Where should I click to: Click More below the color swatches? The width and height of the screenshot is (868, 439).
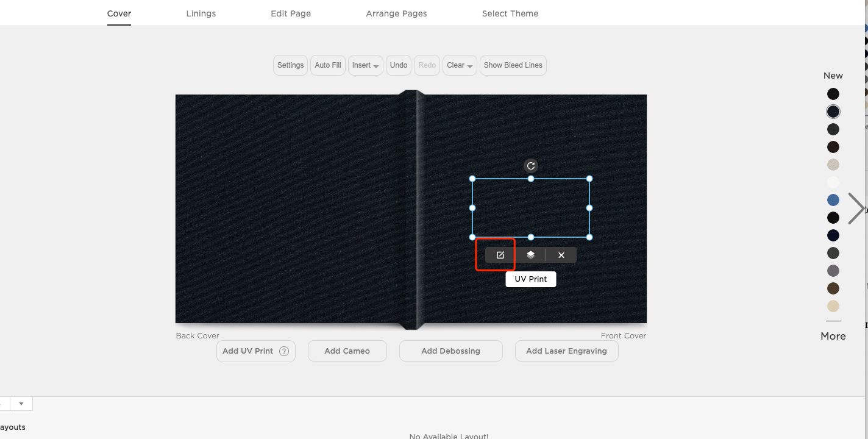833,336
